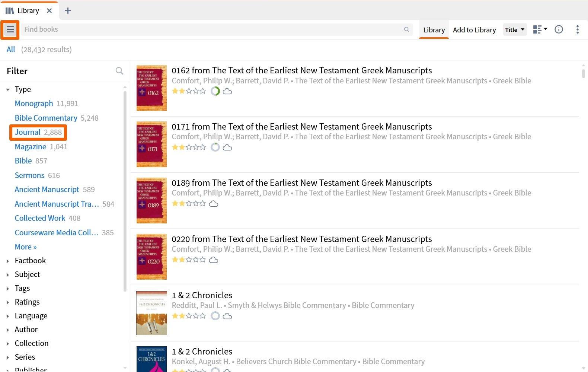
Task: Open the view layout dropdown
Action: coord(540,29)
